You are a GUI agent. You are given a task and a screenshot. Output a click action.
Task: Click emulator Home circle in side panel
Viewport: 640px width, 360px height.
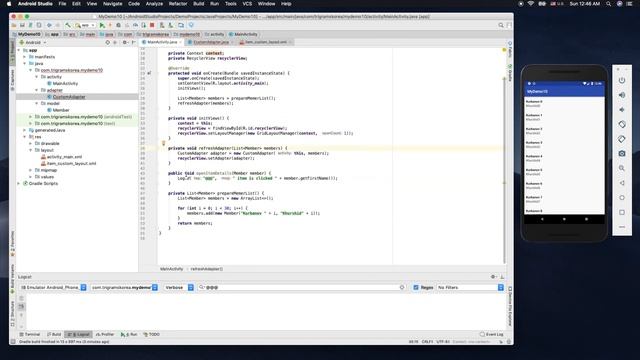[x=622, y=198]
